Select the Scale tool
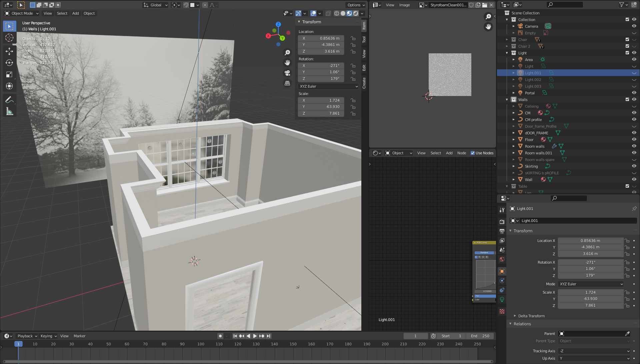This screenshot has height=364, width=640. [x=9, y=74]
